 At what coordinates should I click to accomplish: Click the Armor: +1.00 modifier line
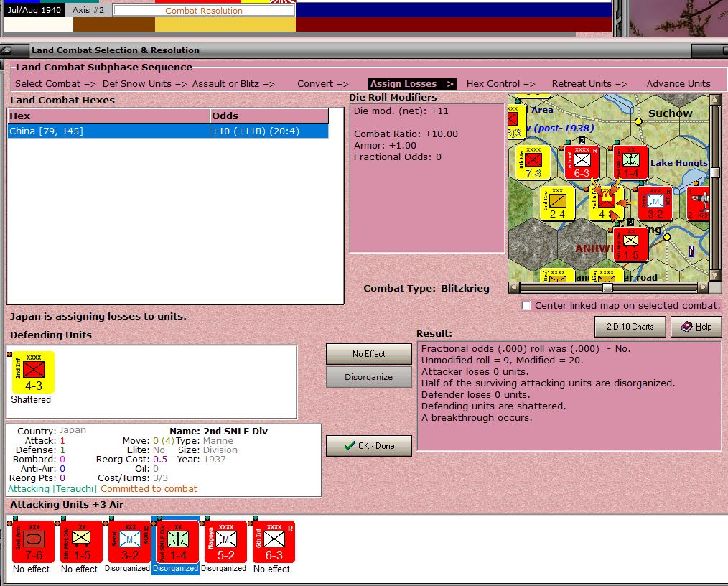(x=385, y=145)
